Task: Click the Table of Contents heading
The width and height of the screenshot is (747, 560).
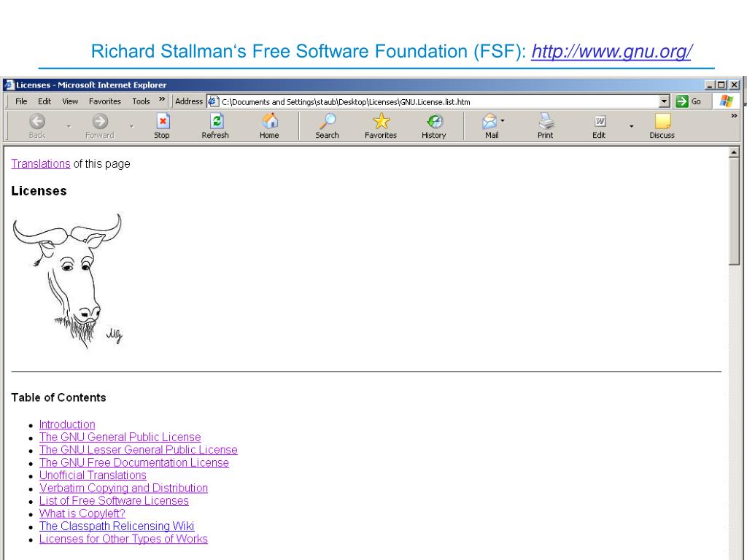Action: 58,397
